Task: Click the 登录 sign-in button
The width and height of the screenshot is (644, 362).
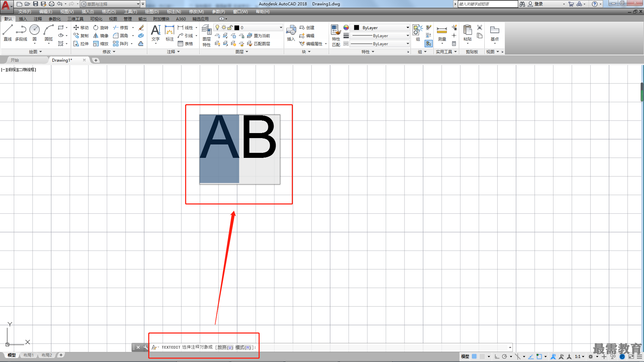Action: [x=535, y=4]
